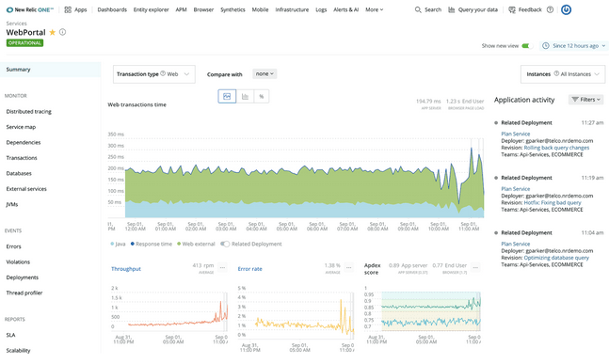Select the area chart view icon

227,96
